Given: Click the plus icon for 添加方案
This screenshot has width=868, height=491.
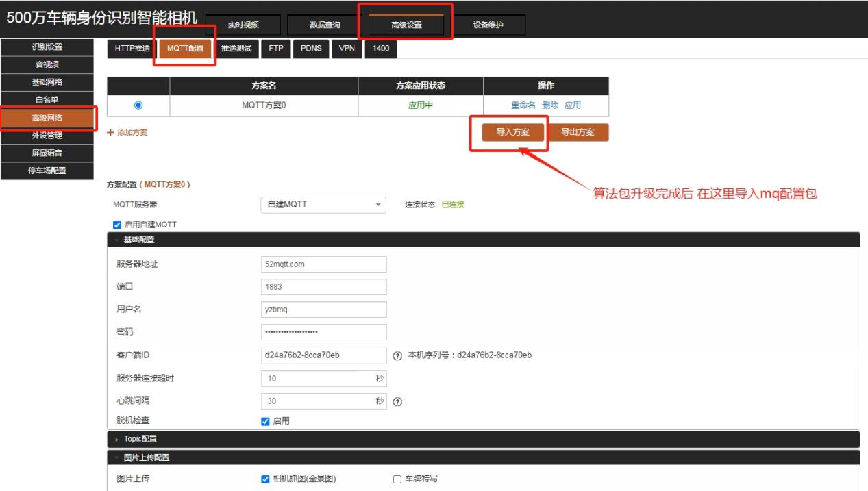Looking at the screenshot, I should 110,132.
